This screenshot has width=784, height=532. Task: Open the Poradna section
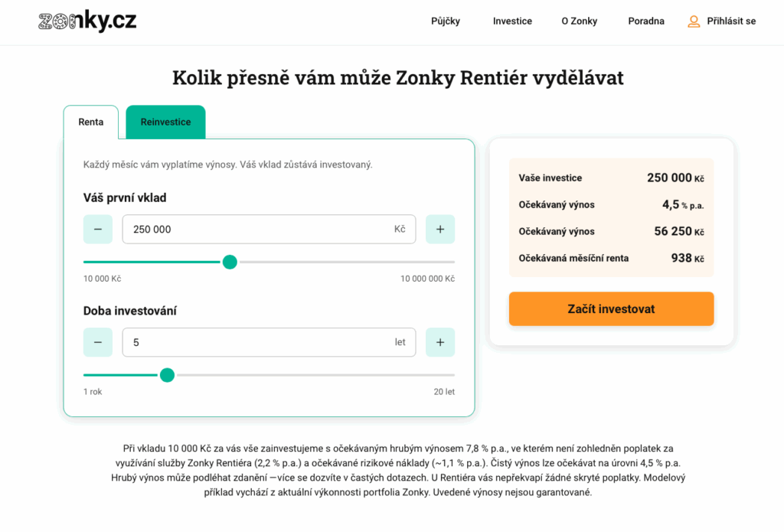tap(646, 21)
